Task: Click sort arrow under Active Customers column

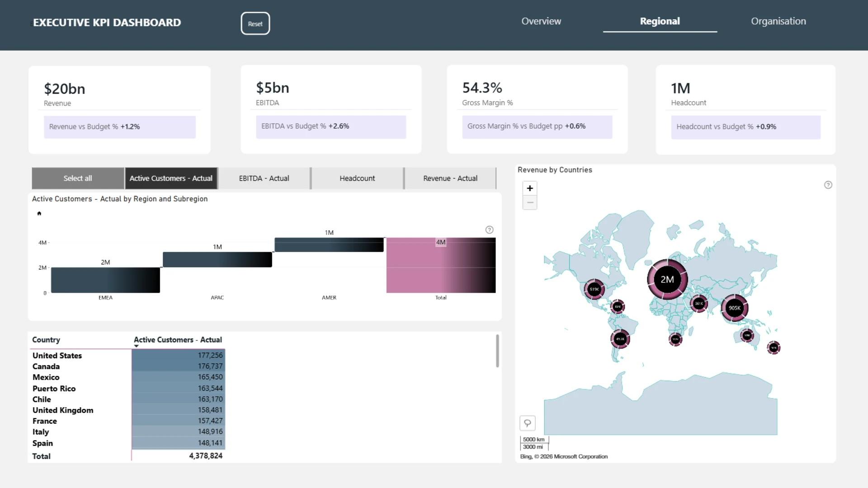Action: 136,346
